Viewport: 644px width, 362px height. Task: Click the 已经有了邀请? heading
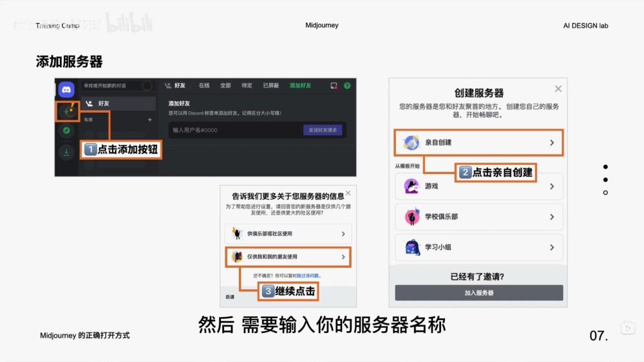point(477,276)
